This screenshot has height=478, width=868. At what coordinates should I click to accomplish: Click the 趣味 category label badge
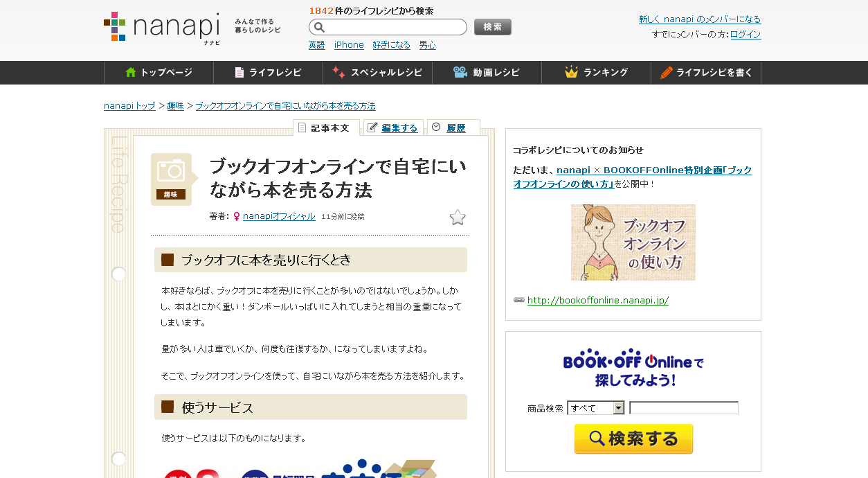pyautogui.click(x=171, y=195)
